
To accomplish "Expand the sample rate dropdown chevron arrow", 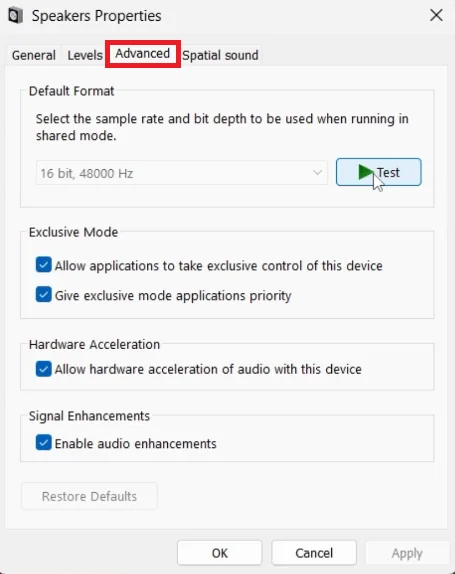I will [317, 172].
